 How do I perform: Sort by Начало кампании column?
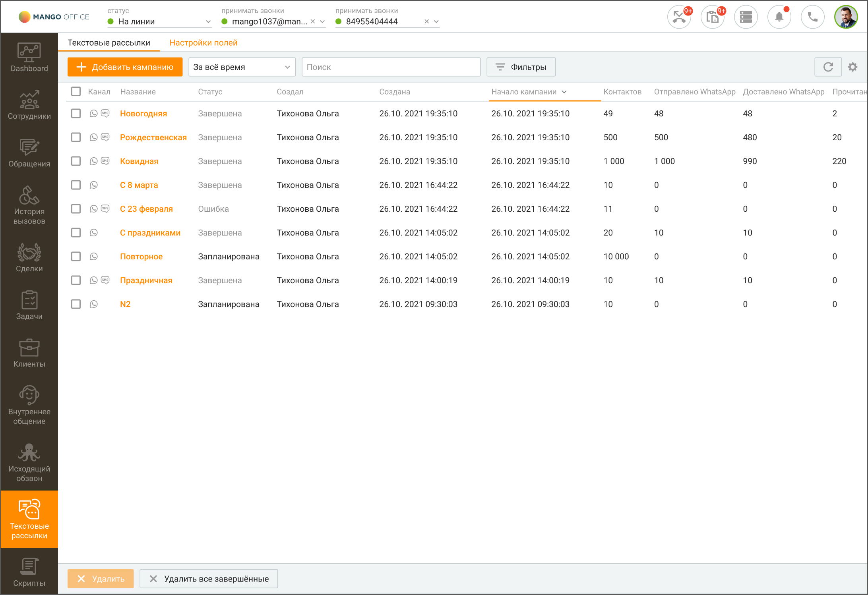coord(529,92)
